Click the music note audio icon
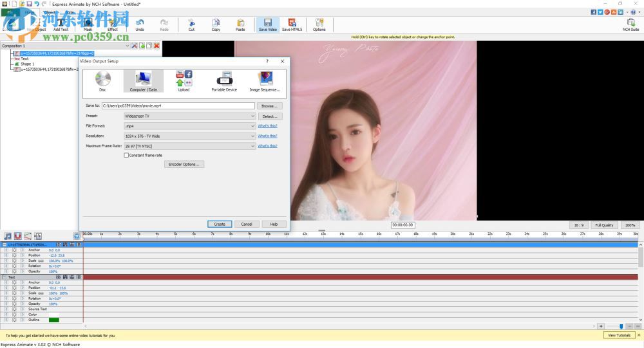The height and width of the screenshot is (348, 644). pyautogui.click(x=8, y=236)
